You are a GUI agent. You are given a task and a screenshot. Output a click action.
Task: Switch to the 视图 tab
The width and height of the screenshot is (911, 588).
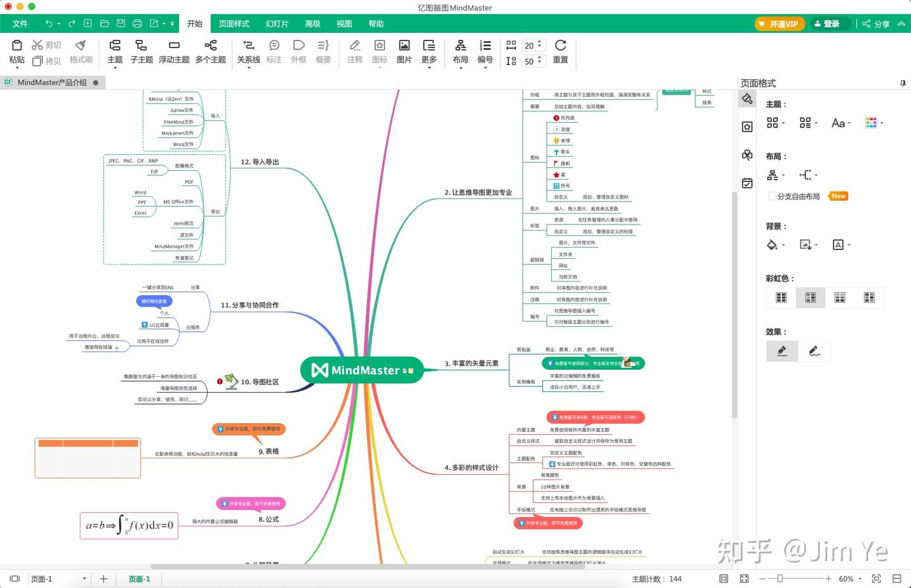(344, 23)
